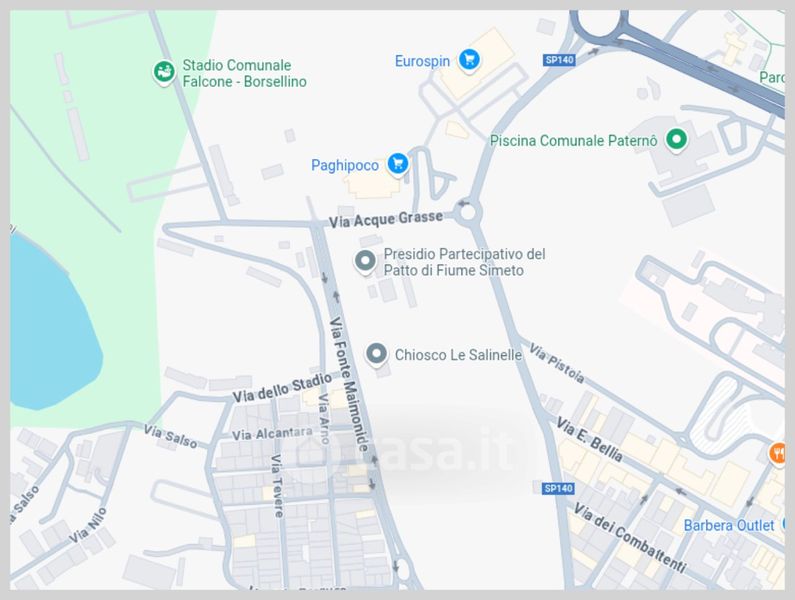
Task: Click the orange restaurant fork-and-knife marker
Action: point(778,453)
